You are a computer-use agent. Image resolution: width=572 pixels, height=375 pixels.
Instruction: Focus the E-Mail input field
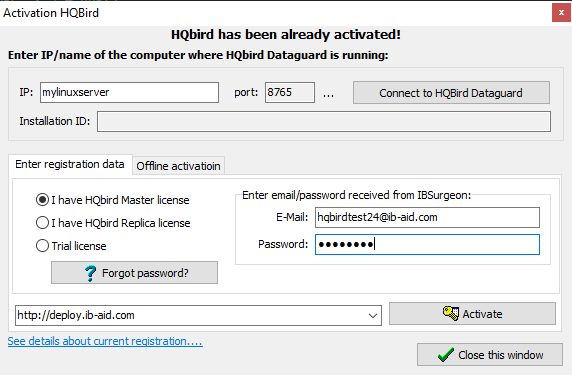coord(427,217)
